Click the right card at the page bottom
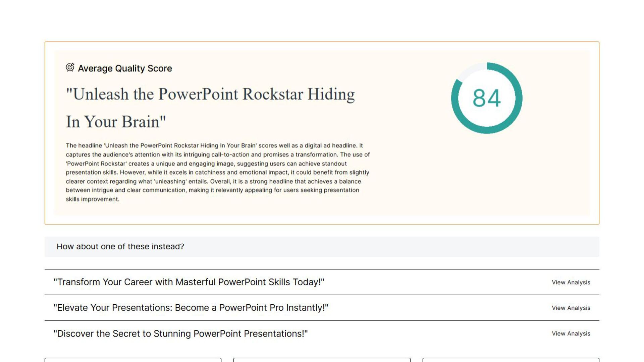The width and height of the screenshot is (644, 362). [x=511, y=360]
